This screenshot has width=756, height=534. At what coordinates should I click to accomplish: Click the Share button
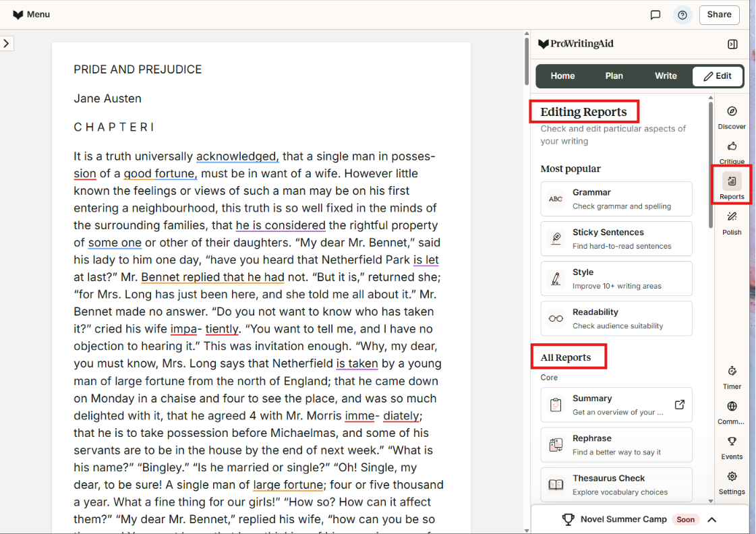pyautogui.click(x=719, y=14)
